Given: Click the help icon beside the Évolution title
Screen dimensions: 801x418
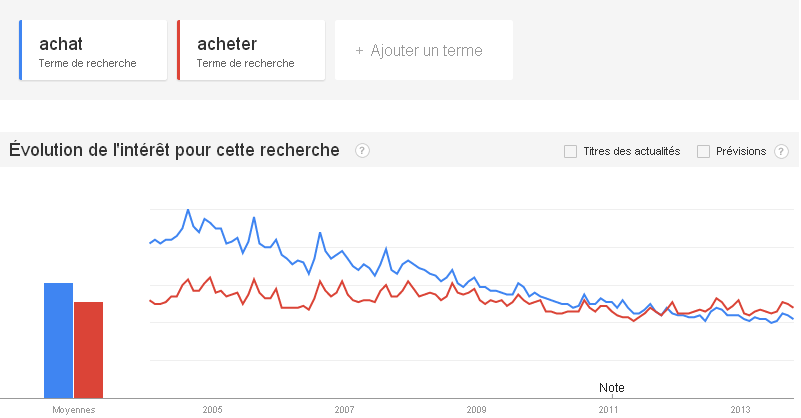Looking at the screenshot, I should click(x=362, y=151).
